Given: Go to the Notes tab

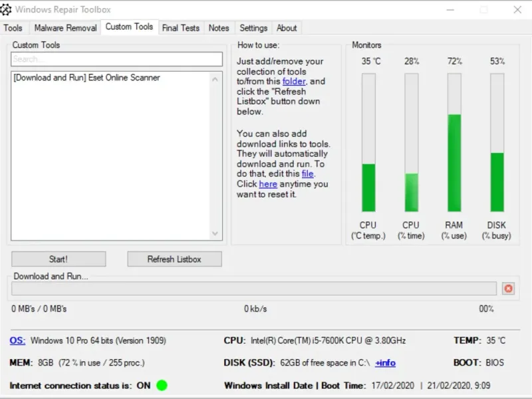Looking at the screenshot, I should click(219, 28).
